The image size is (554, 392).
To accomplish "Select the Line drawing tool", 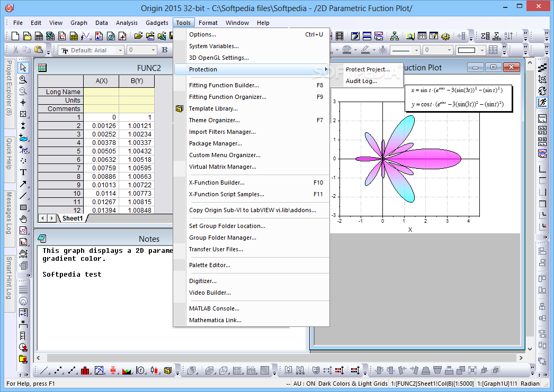I will 23,195.
